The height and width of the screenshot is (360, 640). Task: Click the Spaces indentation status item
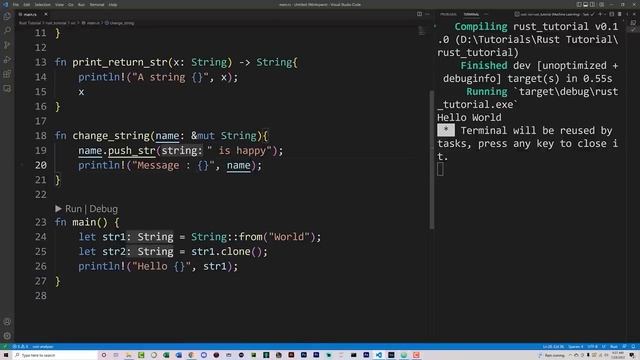click(x=576, y=347)
